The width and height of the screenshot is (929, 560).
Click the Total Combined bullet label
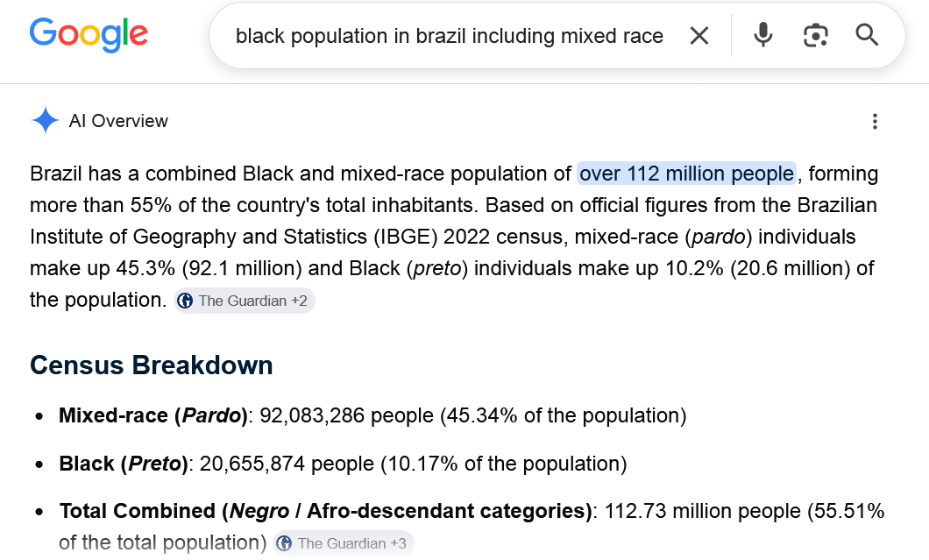(325, 511)
